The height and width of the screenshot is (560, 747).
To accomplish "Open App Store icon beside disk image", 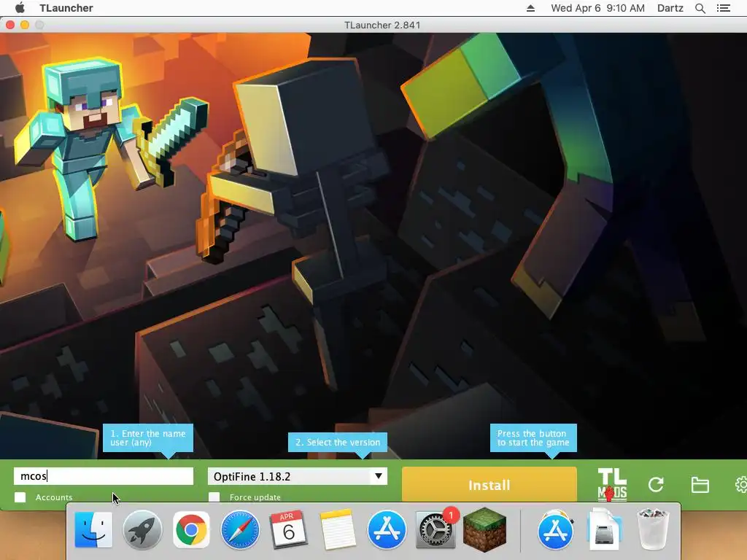I will tap(555, 529).
